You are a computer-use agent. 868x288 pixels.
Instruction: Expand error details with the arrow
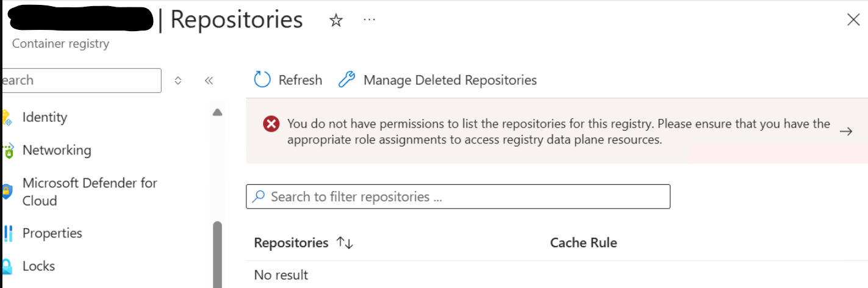click(845, 131)
